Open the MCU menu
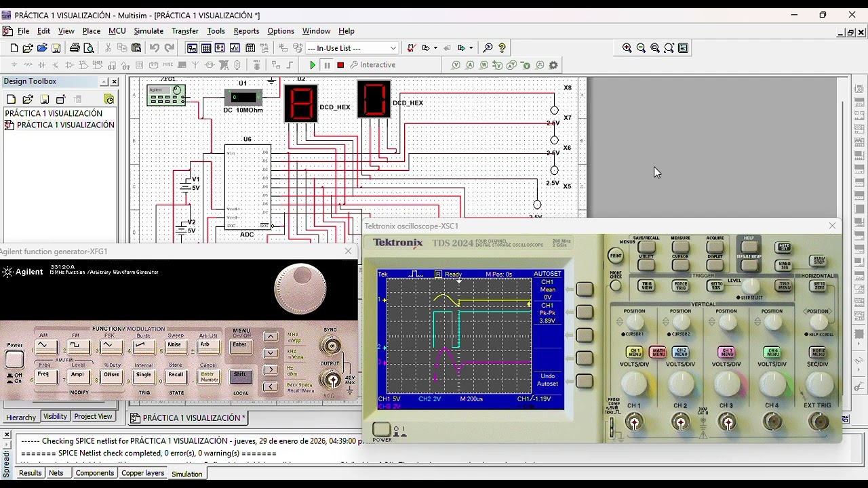The width and height of the screenshot is (868, 488). 117,31
